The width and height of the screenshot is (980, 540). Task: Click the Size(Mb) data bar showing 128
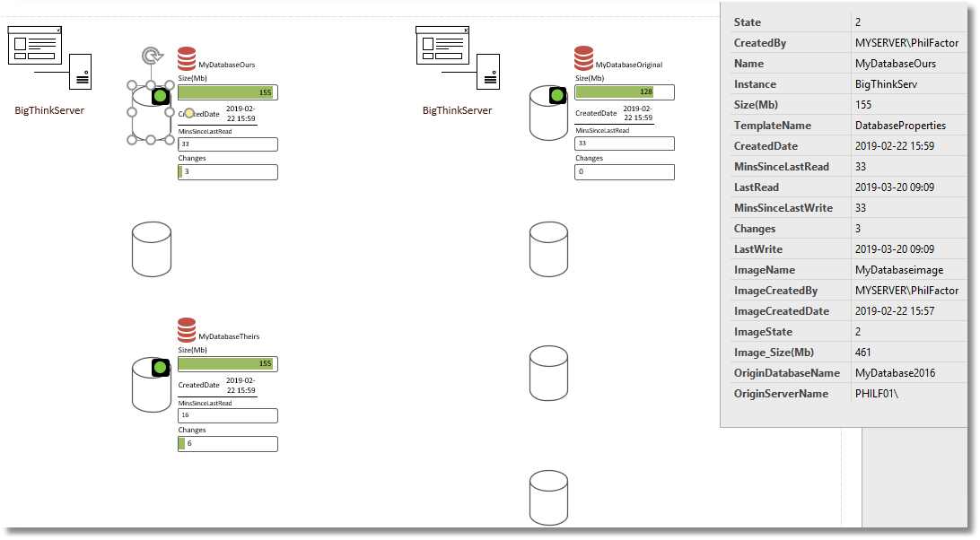click(625, 91)
